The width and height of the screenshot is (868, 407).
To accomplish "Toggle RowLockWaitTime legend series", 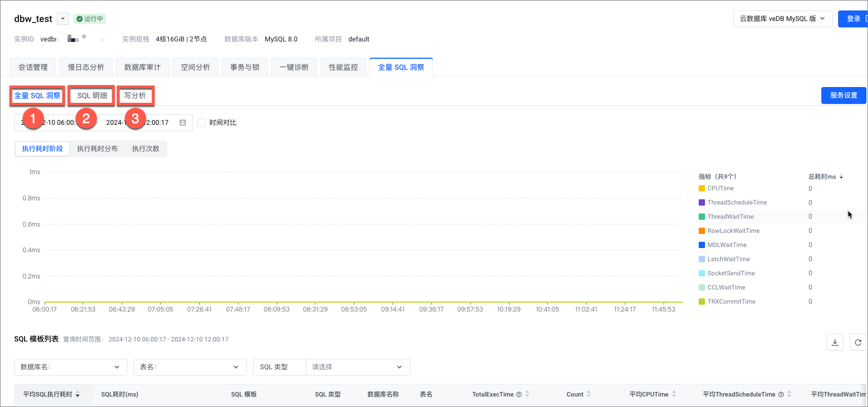I will pos(729,231).
